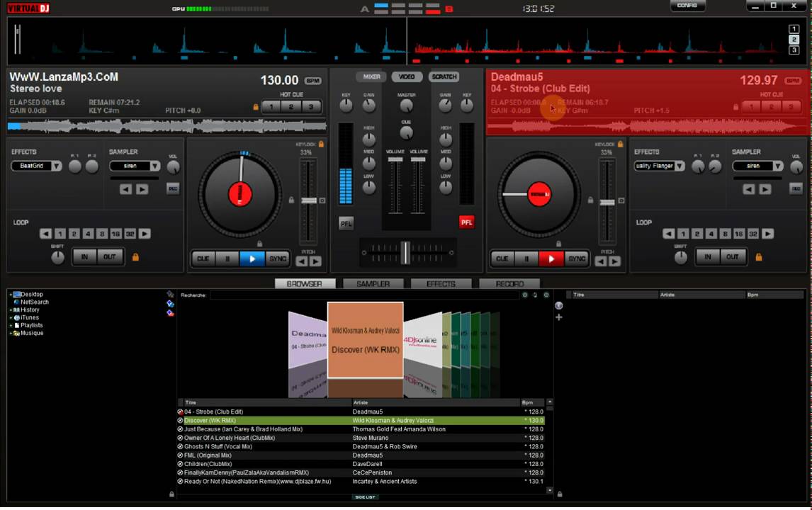The height and width of the screenshot is (510, 812).
Task: Play left deck sampler arrow
Action: point(142,190)
